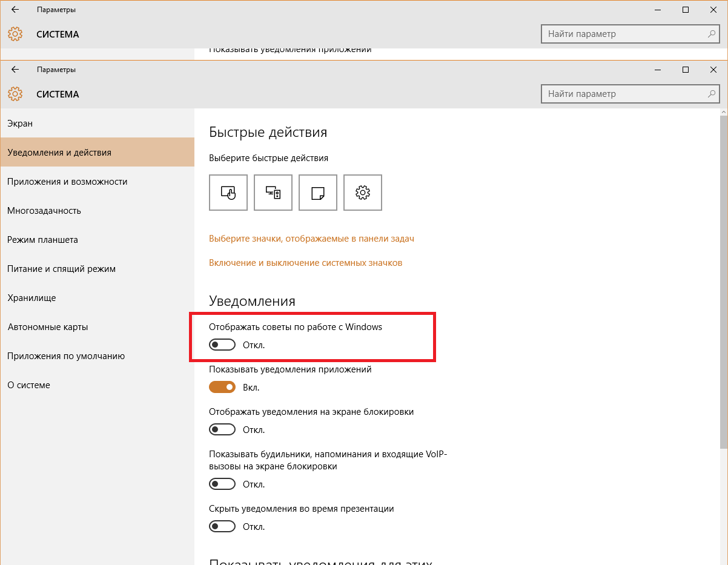This screenshot has height=565, width=728.
Task: Click the vertical scrollbar of settings page
Action: point(724,279)
